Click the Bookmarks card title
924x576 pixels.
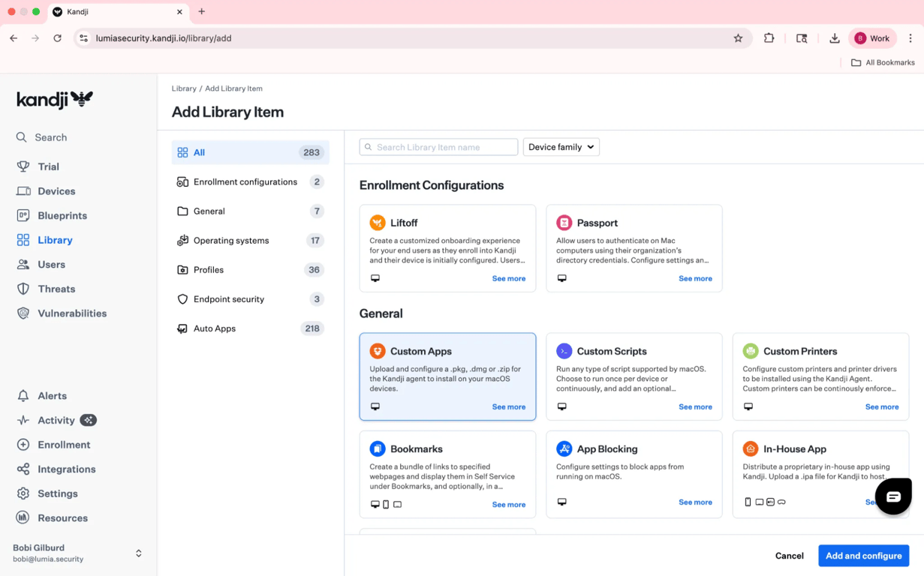point(416,448)
